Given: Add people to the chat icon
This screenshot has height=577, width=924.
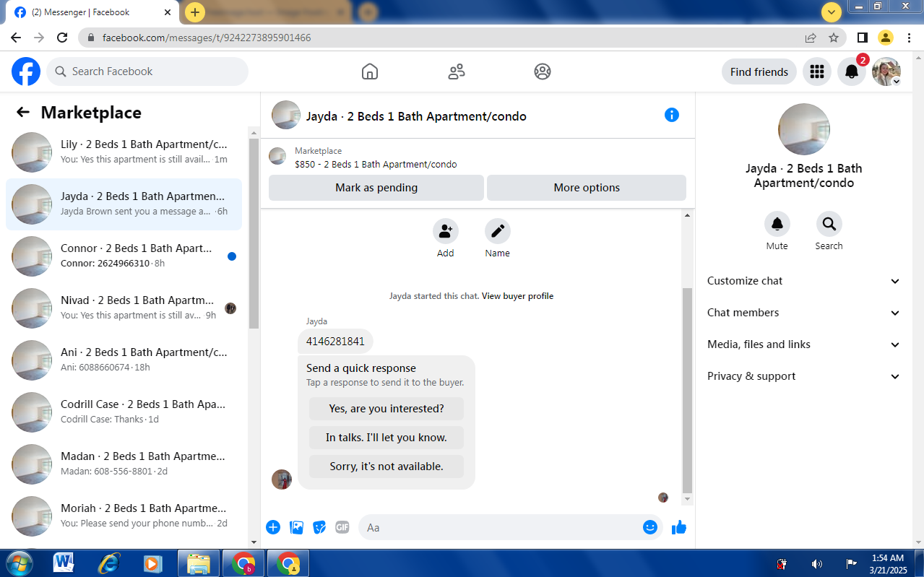Looking at the screenshot, I should [446, 231].
